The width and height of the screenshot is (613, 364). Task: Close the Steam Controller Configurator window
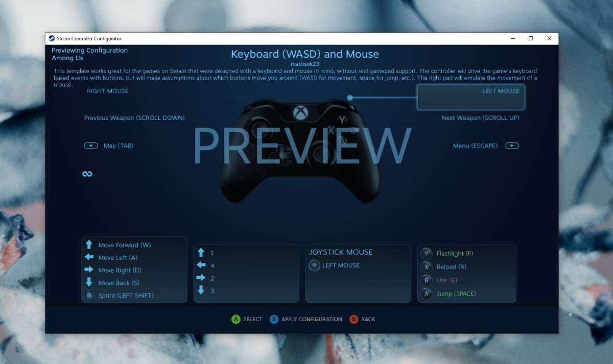(x=549, y=38)
